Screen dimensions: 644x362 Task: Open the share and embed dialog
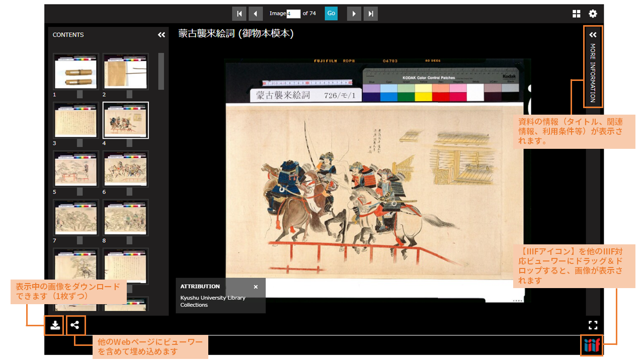tap(75, 325)
